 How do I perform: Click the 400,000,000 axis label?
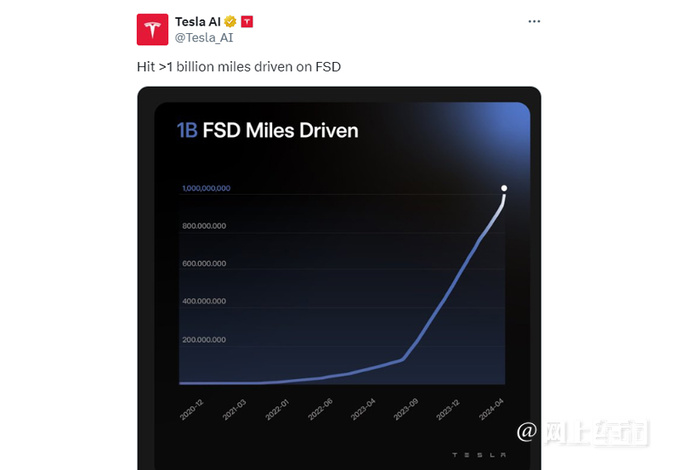point(204,301)
